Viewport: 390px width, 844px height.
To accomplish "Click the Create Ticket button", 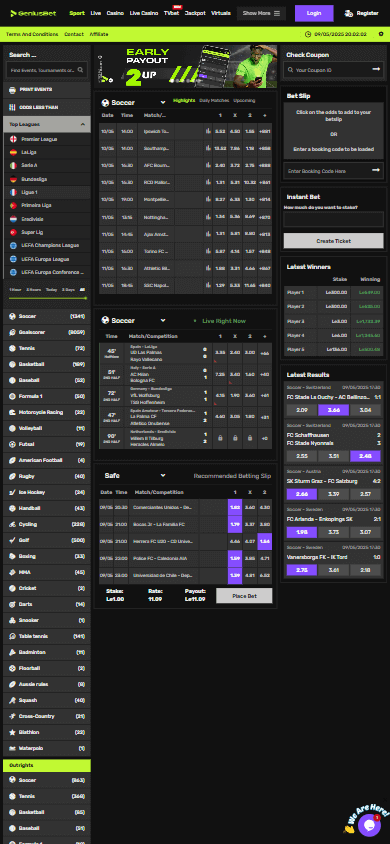I will (x=334, y=241).
